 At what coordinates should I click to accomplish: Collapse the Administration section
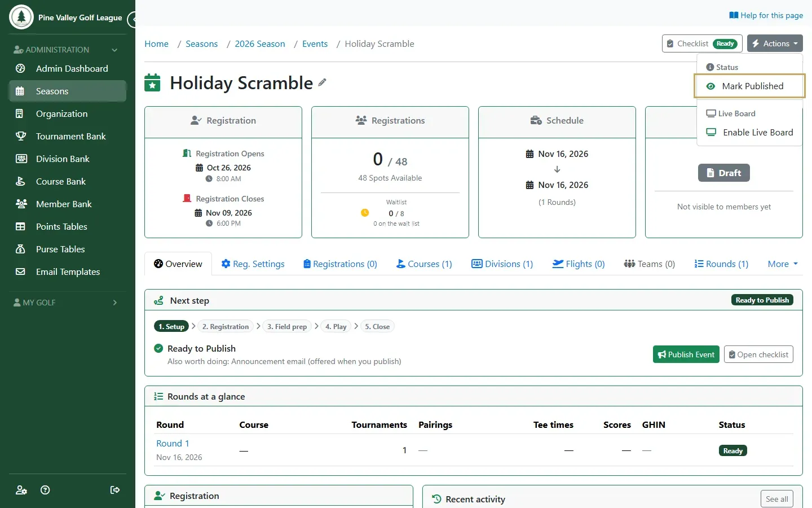click(x=67, y=50)
